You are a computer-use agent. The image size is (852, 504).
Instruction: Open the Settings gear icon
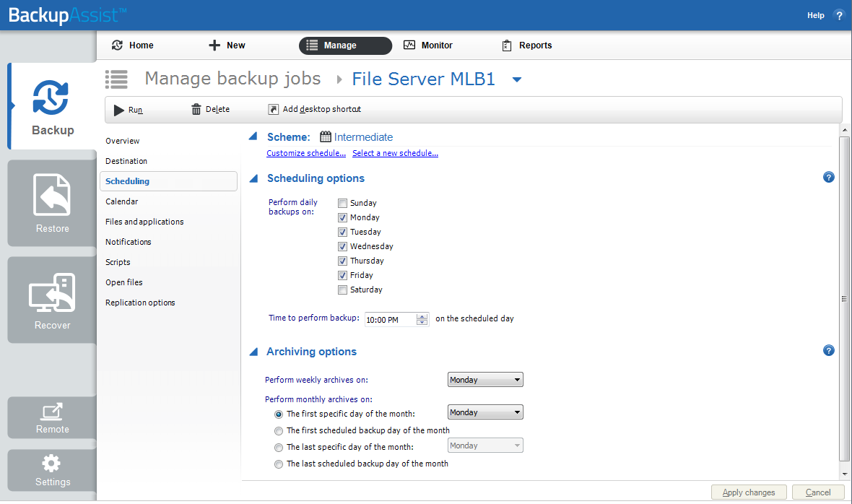click(x=51, y=464)
